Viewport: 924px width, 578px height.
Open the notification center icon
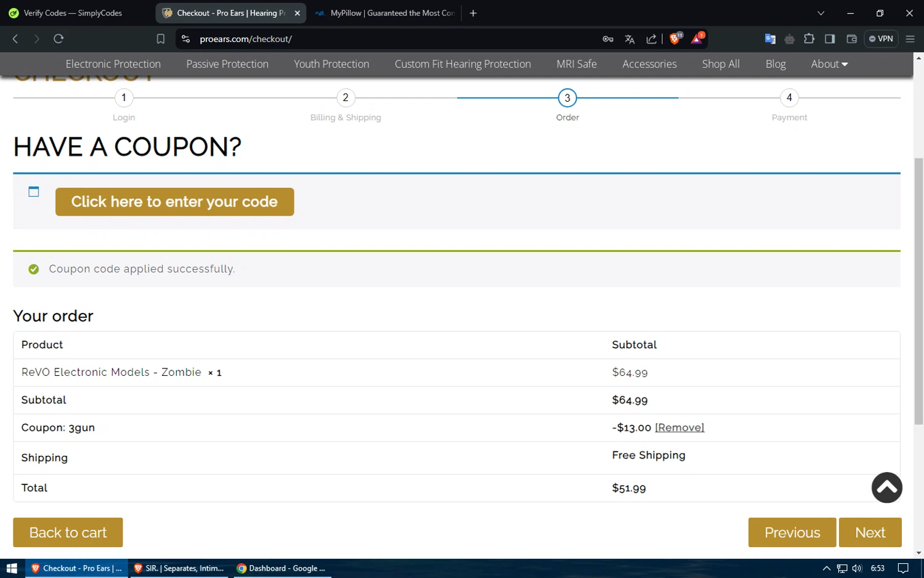(903, 568)
